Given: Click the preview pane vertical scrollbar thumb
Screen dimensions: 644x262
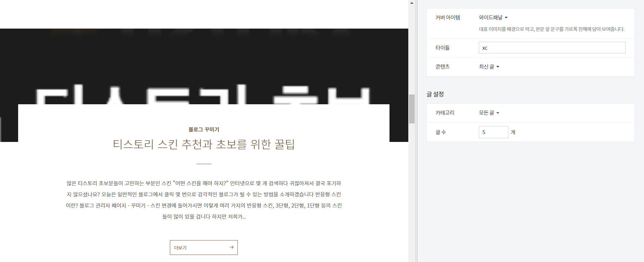Looking at the screenshot, I should click(412, 109).
